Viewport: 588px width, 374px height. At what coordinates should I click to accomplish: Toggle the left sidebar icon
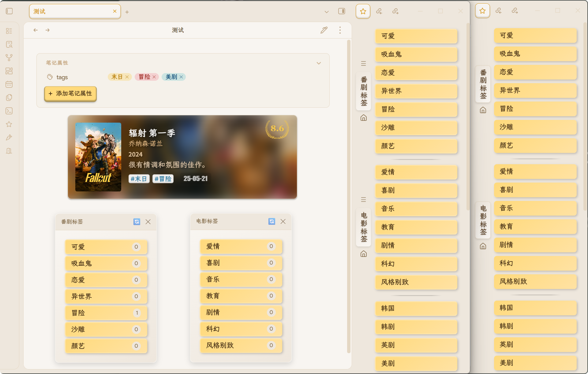click(x=9, y=11)
